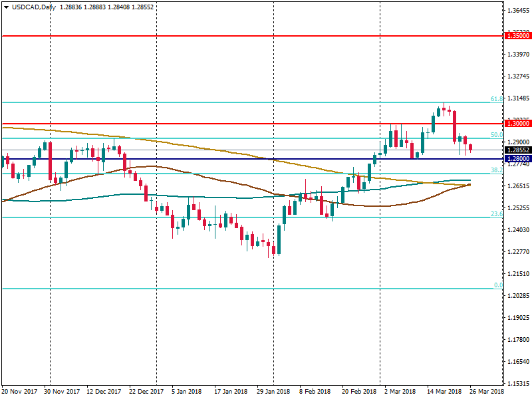The height and width of the screenshot is (399, 532).
Task: Click the 29 Jan 2018 date label
Action: 273,392
